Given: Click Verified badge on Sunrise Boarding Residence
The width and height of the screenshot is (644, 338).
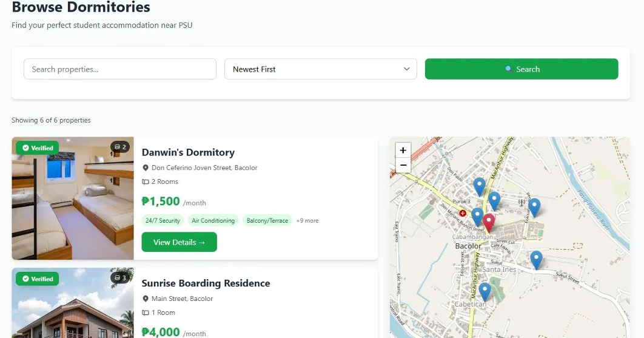Looking at the screenshot, I should tap(38, 279).
